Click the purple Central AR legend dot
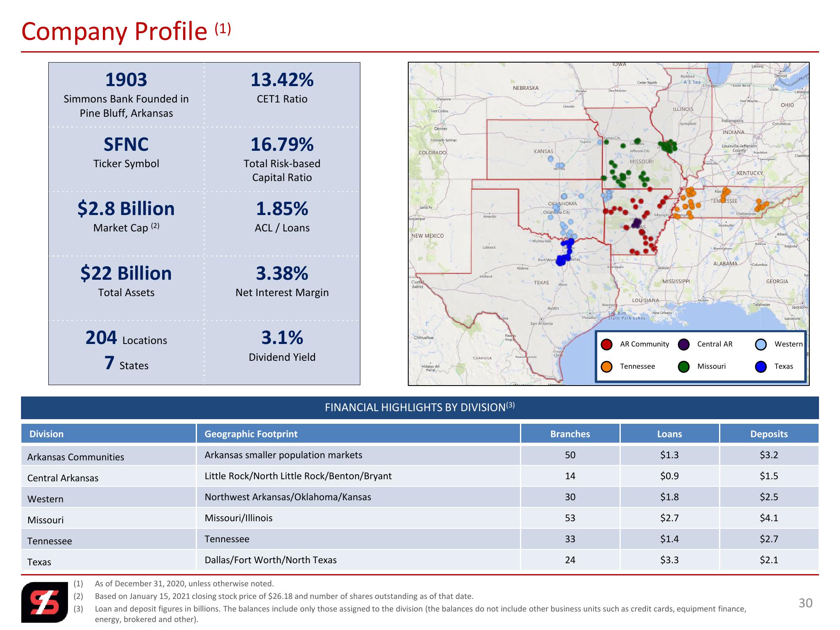This screenshot has width=840, height=630. click(x=684, y=344)
